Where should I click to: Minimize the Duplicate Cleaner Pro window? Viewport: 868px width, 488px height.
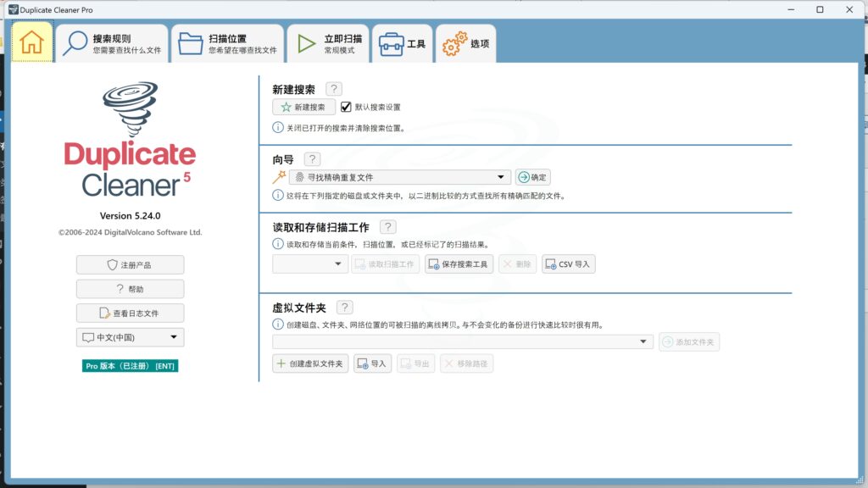(791, 9)
